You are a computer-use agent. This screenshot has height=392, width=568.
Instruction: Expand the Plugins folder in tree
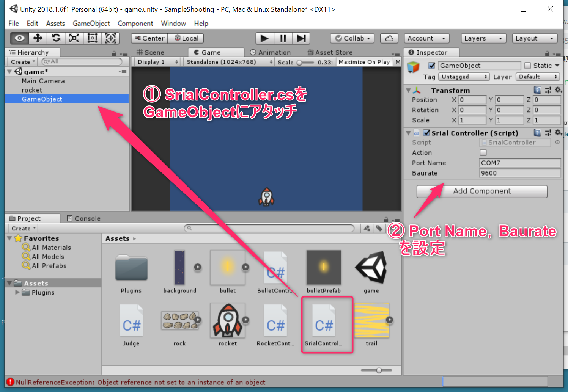(17, 292)
